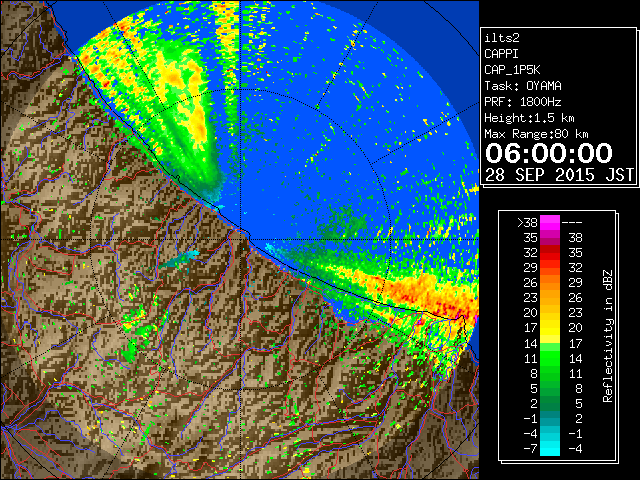Click the 'CAP_1P5K' text

tap(512, 70)
